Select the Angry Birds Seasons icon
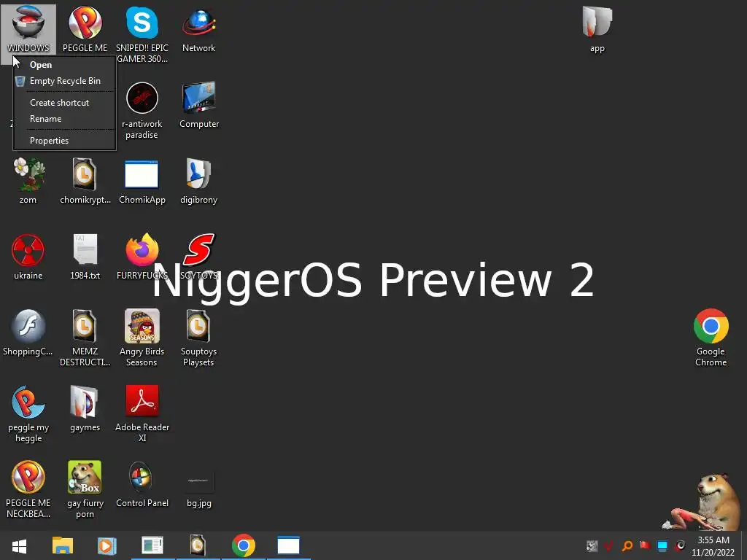The width and height of the screenshot is (747, 560). pos(142,338)
